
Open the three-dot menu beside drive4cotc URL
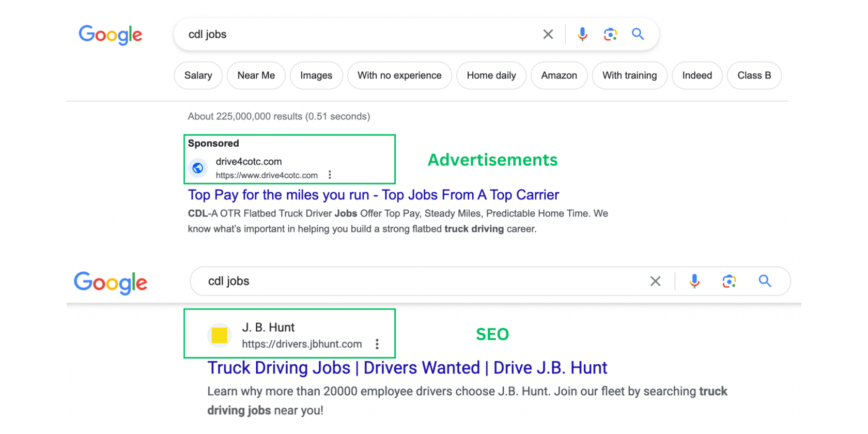click(x=330, y=175)
